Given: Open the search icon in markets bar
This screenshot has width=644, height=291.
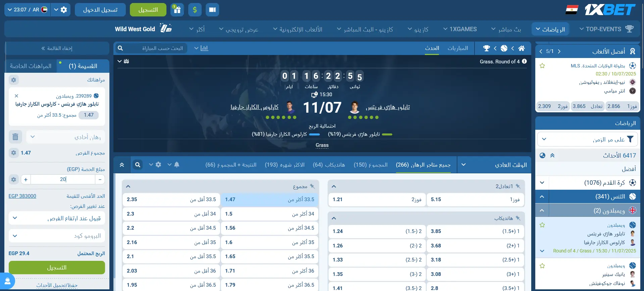Looking at the screenshot, I should (138, 165).
